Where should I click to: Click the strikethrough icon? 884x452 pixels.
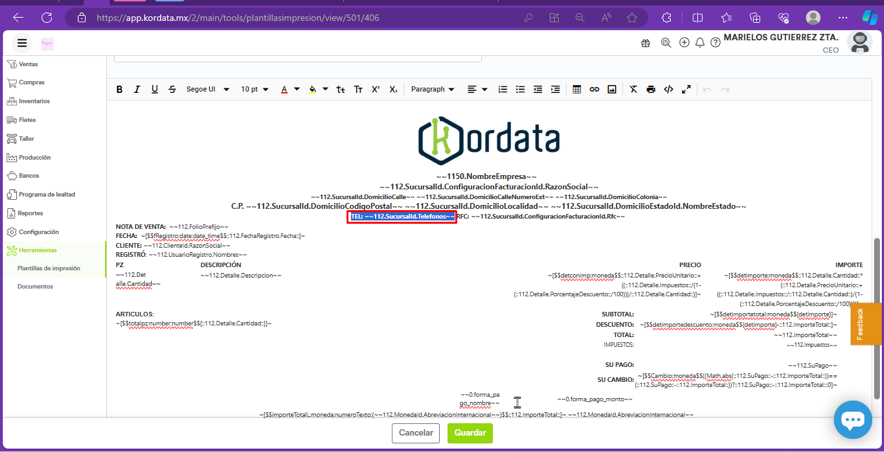tap(172, 90)
